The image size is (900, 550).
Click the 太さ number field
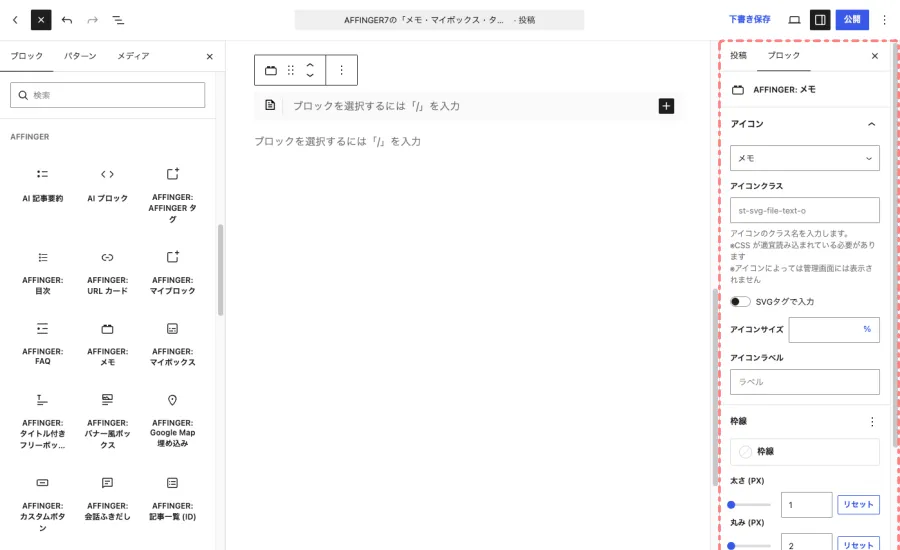[x=806, y=505]
